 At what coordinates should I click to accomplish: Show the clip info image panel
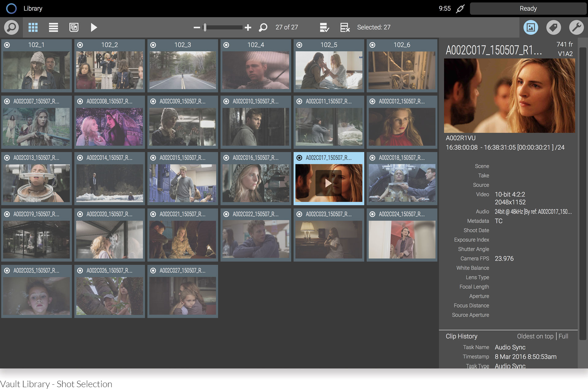531,28
